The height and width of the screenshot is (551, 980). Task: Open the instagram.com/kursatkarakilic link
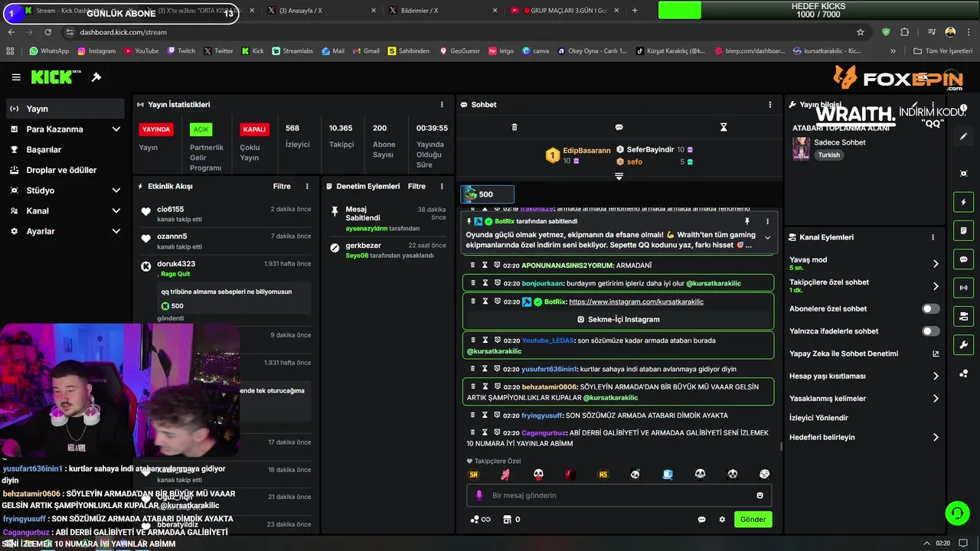coord(636,302)
